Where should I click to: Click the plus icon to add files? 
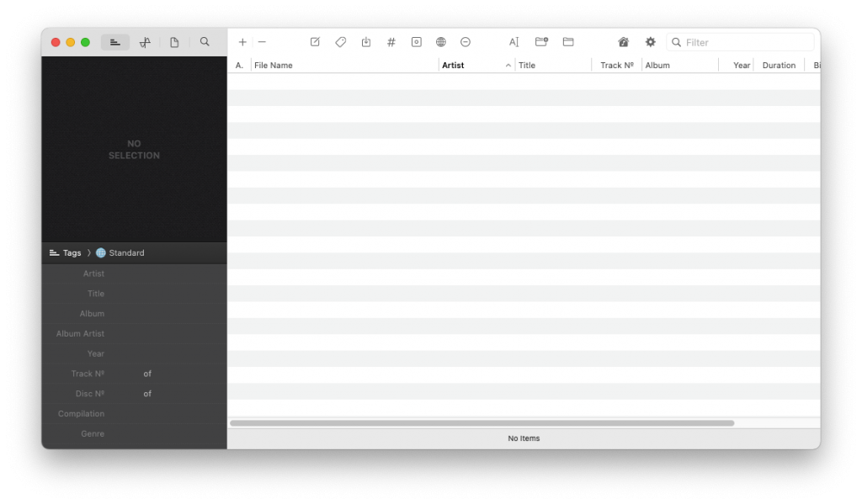242,42
